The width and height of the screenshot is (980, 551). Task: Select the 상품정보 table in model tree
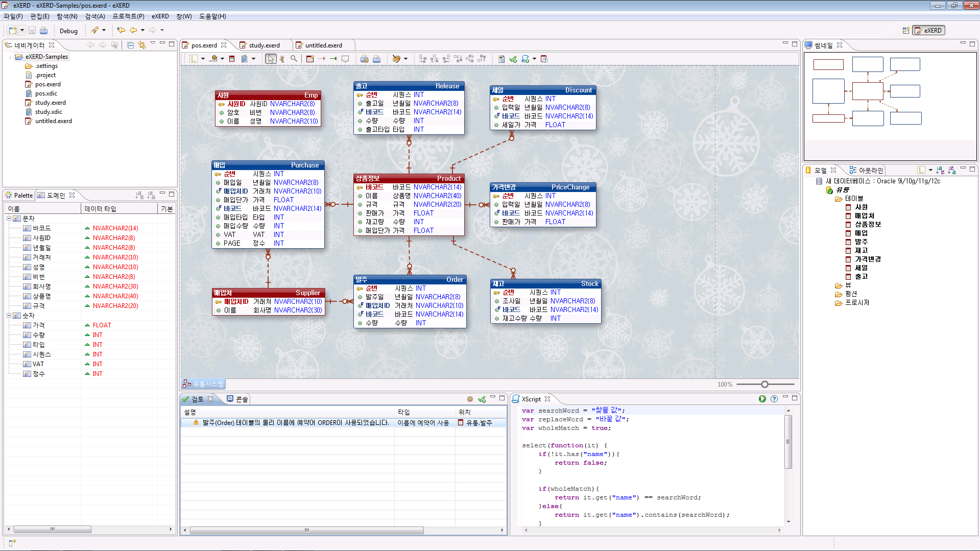click(868, 225)
